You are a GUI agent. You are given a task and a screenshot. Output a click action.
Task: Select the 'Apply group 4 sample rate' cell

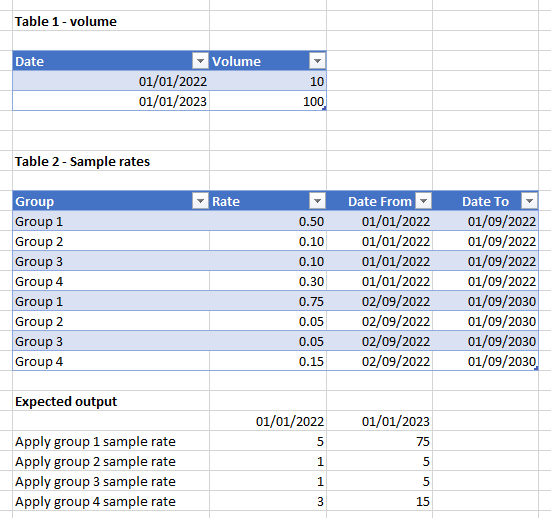tap(111, 501)
